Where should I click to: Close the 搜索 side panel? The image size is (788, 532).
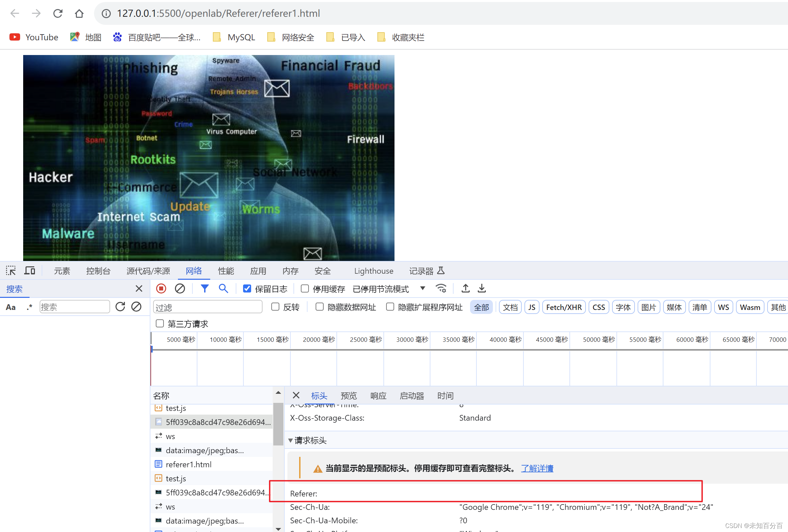pyautogui.click(x=139, y=288)
